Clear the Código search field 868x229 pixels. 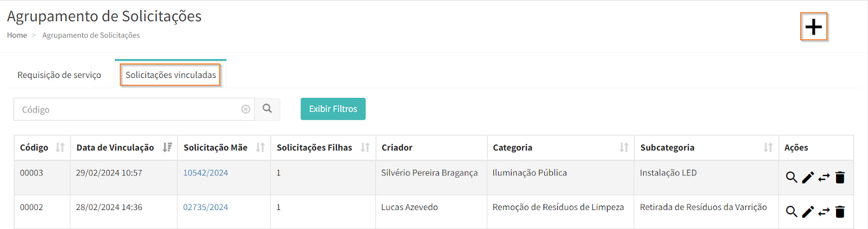coord(246,109)
